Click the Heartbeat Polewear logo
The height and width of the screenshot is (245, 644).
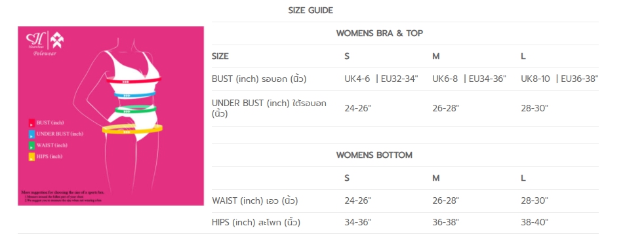45,43
